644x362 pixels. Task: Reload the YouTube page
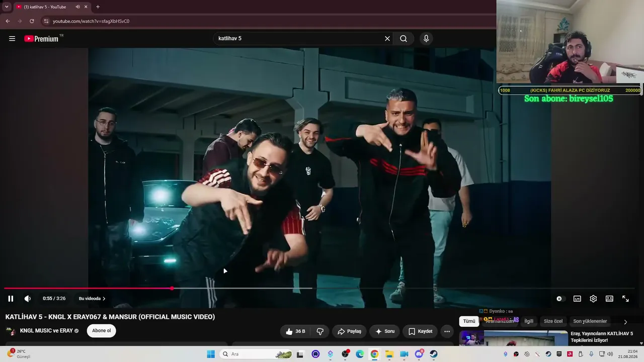(32, 21)
